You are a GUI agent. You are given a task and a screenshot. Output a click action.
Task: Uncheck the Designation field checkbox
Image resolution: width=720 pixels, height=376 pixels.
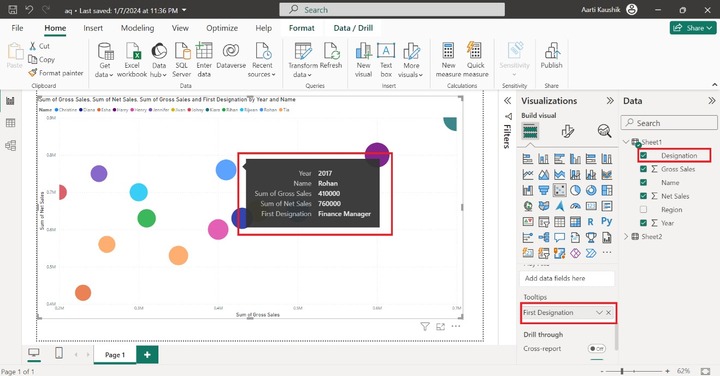click(643, 156)
